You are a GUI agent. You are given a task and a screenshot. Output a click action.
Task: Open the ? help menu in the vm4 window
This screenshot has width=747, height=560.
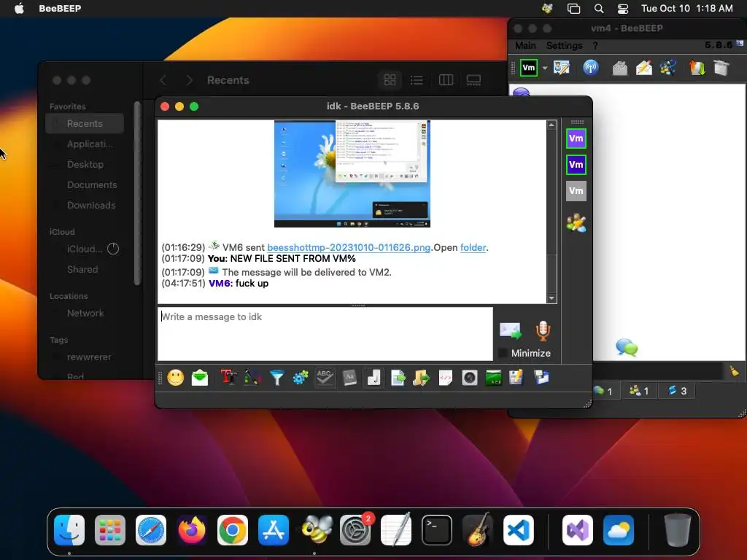click(x=595, y=46)
